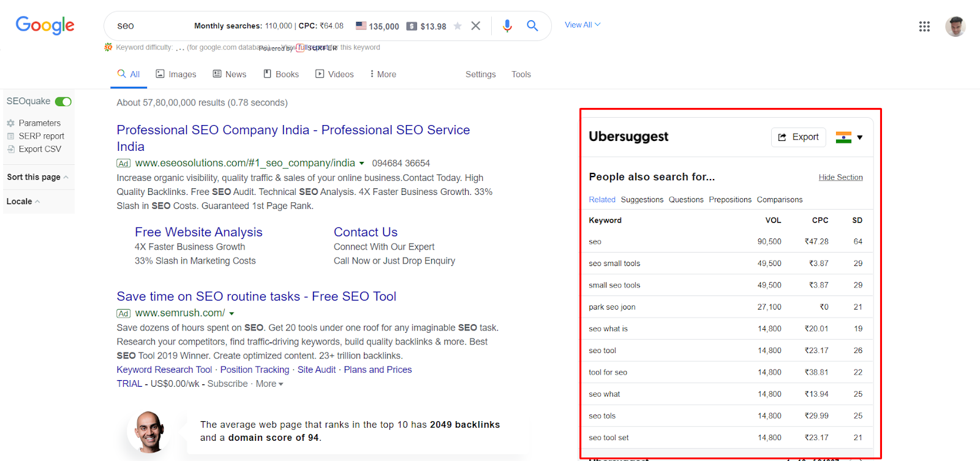Select the Comparisons tab in Ubersuggest
The height and width of the screenshot is (461, 980).
pyautogui.click(x=780, y=200)
